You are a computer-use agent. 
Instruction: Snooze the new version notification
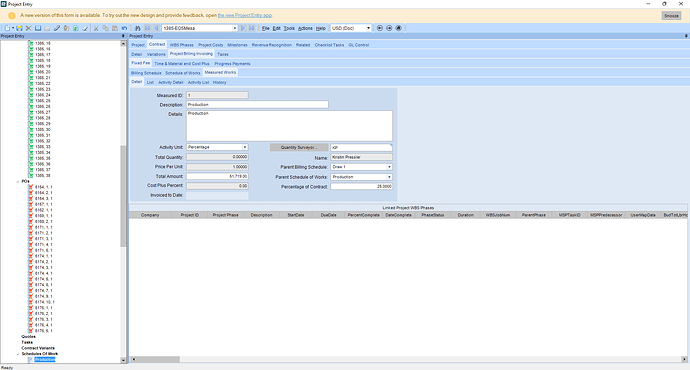(672, 15)
